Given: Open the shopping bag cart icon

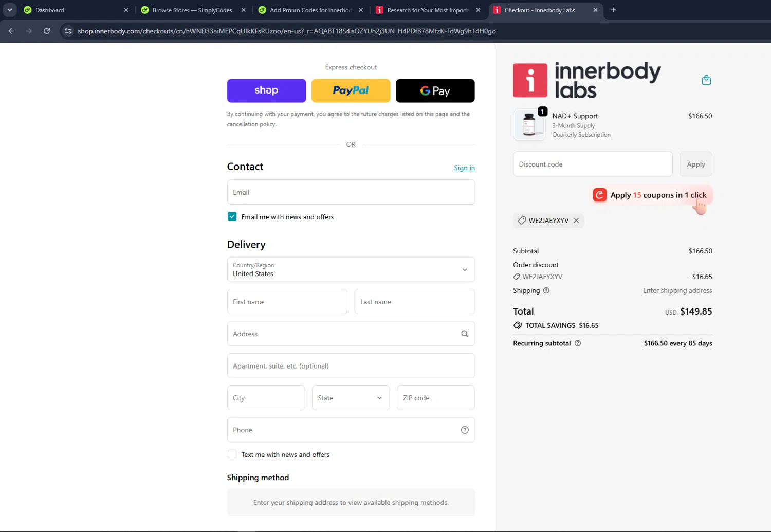Looking at the screenshot, I should pos(706,80).
